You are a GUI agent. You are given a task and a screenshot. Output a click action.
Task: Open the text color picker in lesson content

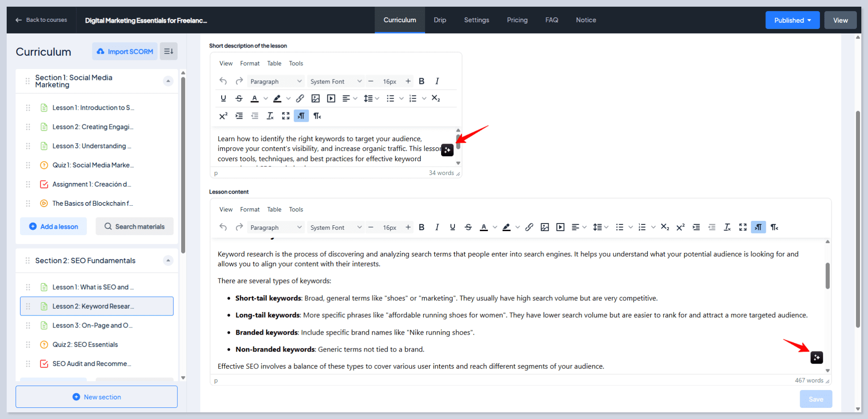495,227
